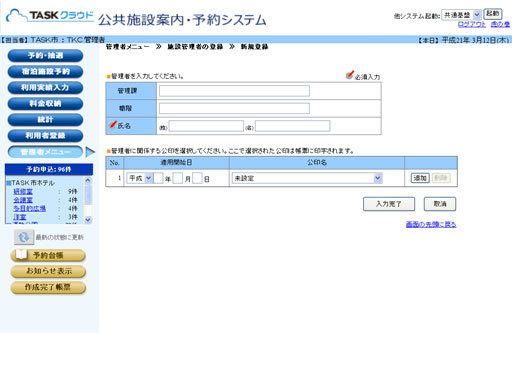Click the 予約申込: 96件 header
Screen dimensions: 512x384
[x=49, y=169]
